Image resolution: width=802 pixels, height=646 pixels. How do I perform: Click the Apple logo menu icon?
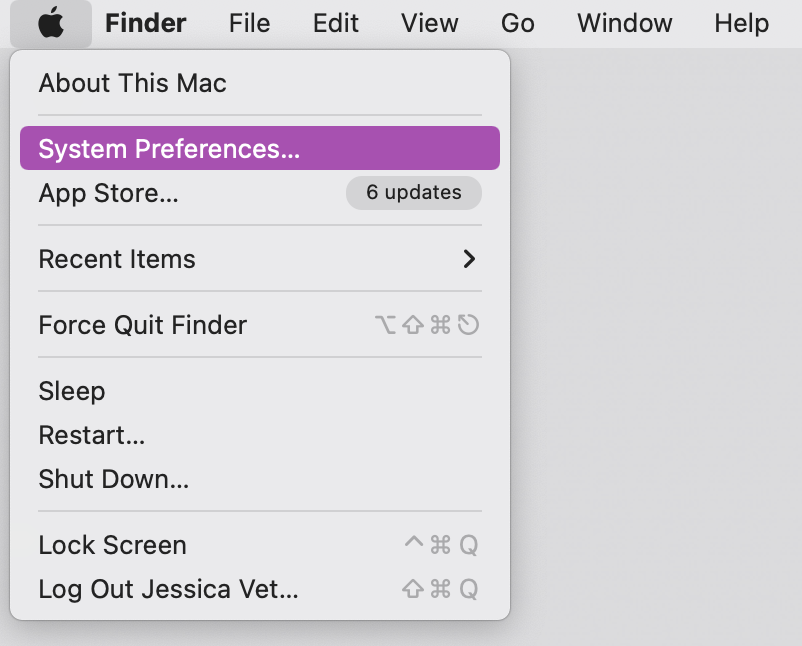pyautogui.click(x=51, y=24)
